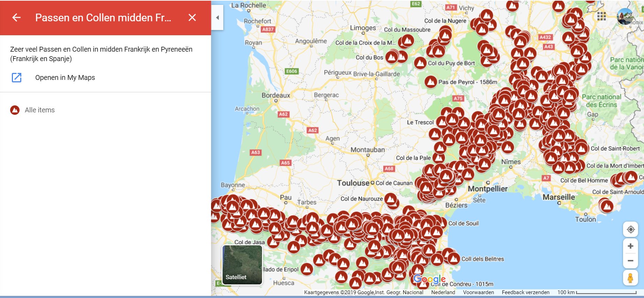This screenshot has height=298, width=644.
Task: Click the Montpellier city label
Action: (488, 189)
